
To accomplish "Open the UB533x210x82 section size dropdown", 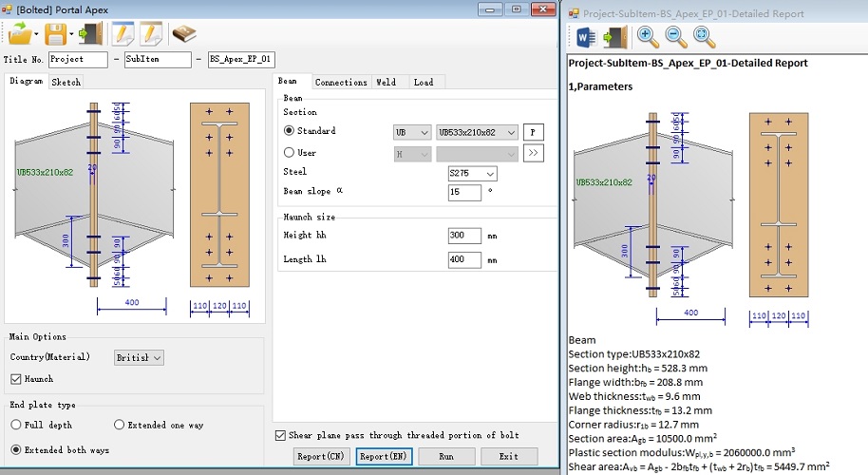I will pyautogui.click(x=477, y=132).
